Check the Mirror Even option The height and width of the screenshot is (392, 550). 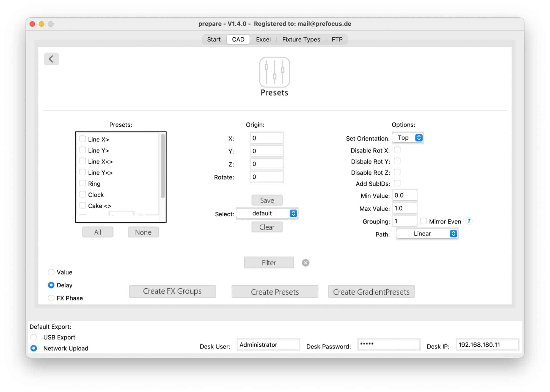[424, 221]
